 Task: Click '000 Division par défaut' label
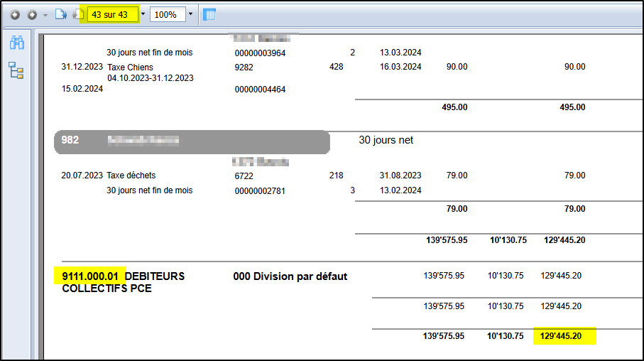(x=290, y=276)
